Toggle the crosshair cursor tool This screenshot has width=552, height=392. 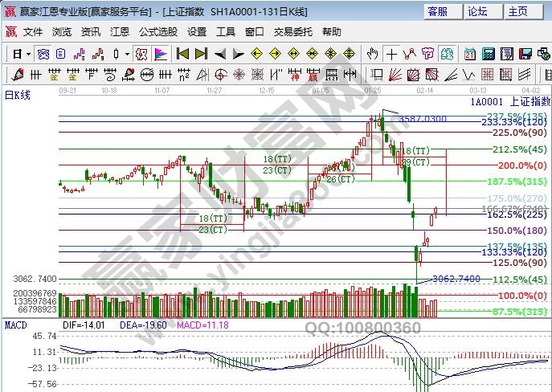tap(391, 55)
